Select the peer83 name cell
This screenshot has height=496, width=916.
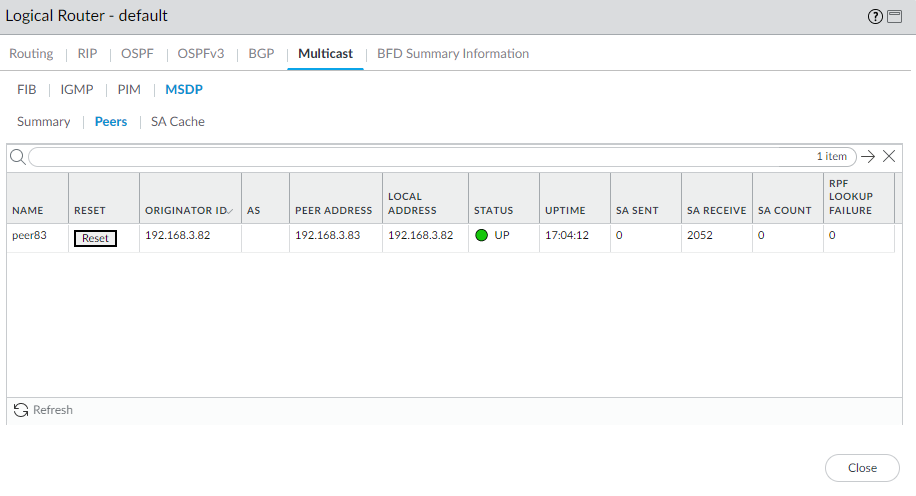point(28,237)
